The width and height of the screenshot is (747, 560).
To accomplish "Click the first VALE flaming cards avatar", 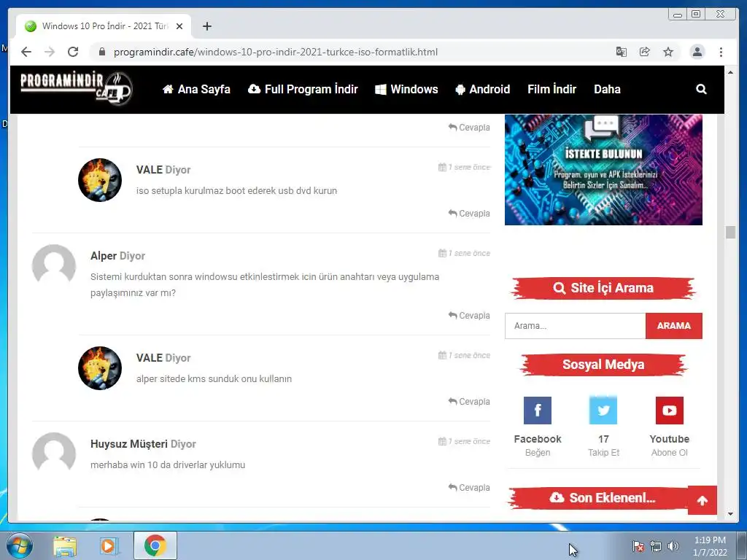I will (100, 180).
